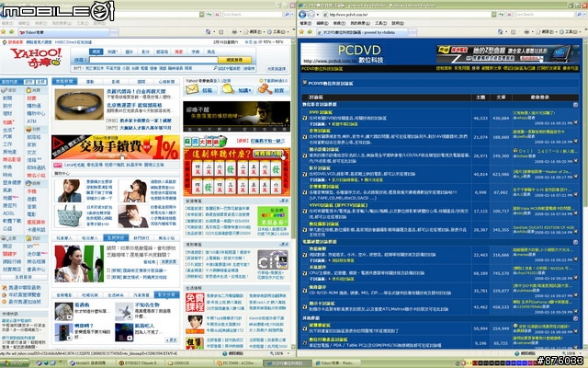The image size is (588, 368).
Task: Open the 編輯 menu in PCDVD window
Action: (x=322, y=23)
